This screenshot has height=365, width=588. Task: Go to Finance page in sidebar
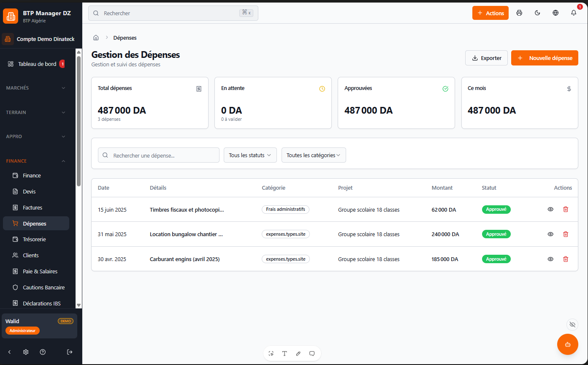(36, 175)
